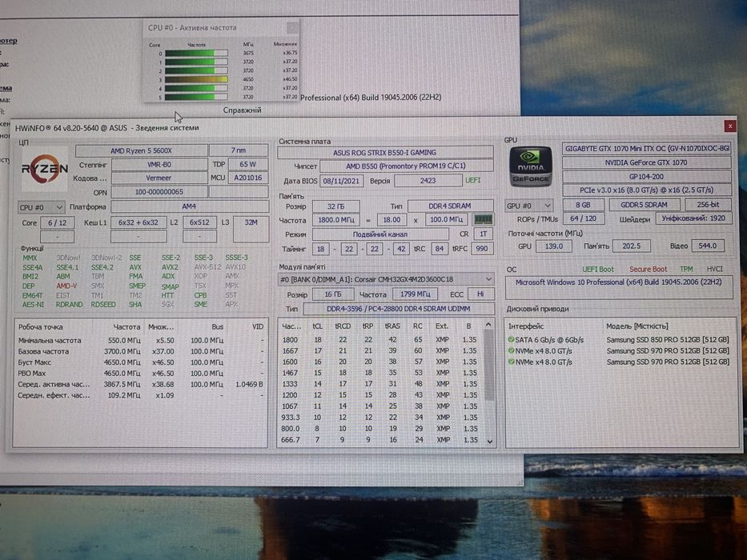Click the memory clock 1800.0 МГц field
This screenshot has height=560, width=747.
click(x=336, y=220)
